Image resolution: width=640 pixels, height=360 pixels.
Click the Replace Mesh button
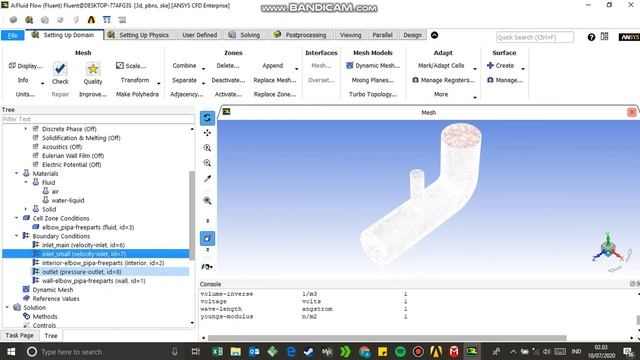click(275, 80)
